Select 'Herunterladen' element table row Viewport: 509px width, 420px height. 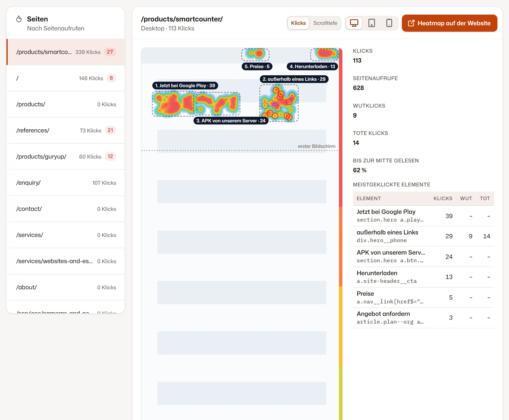pyautogui.click(x=423, y=277)
